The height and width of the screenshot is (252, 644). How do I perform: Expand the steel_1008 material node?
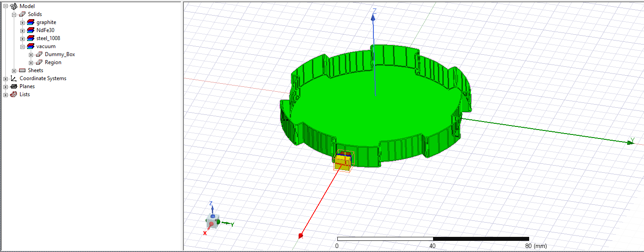[22, 38]
